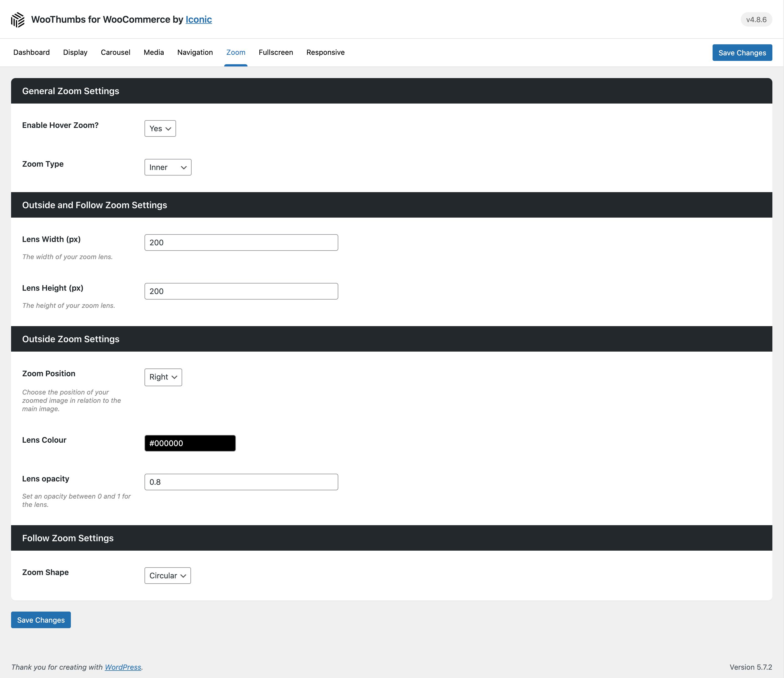Click the Lens Height (px) label
The image size is (784, 678).
pos(53,288)
